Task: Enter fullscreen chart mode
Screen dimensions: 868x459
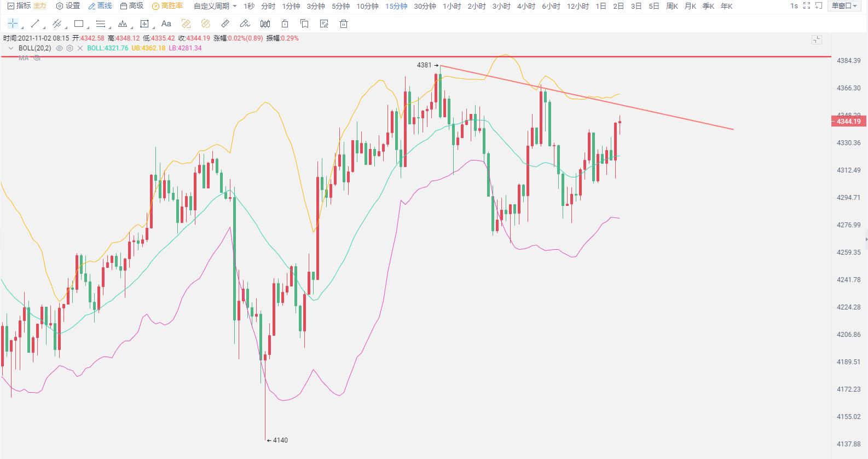Action: [x=806, y=6]
